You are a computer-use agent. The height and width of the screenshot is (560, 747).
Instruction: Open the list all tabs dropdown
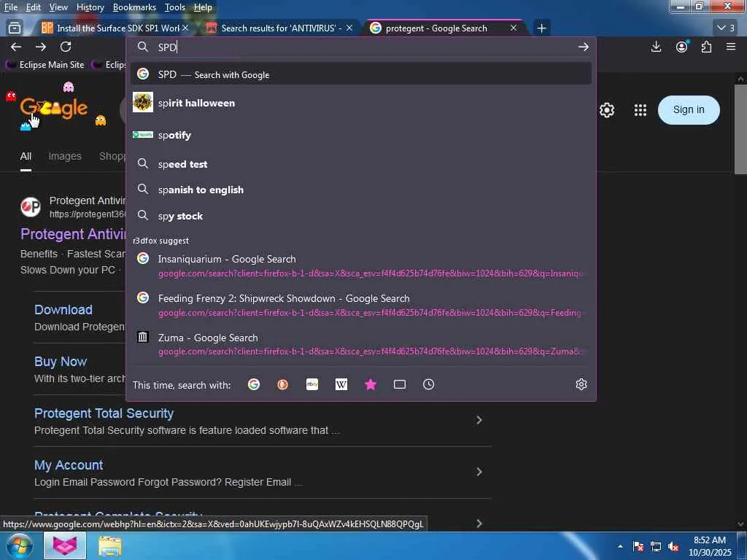coord(727,28)
